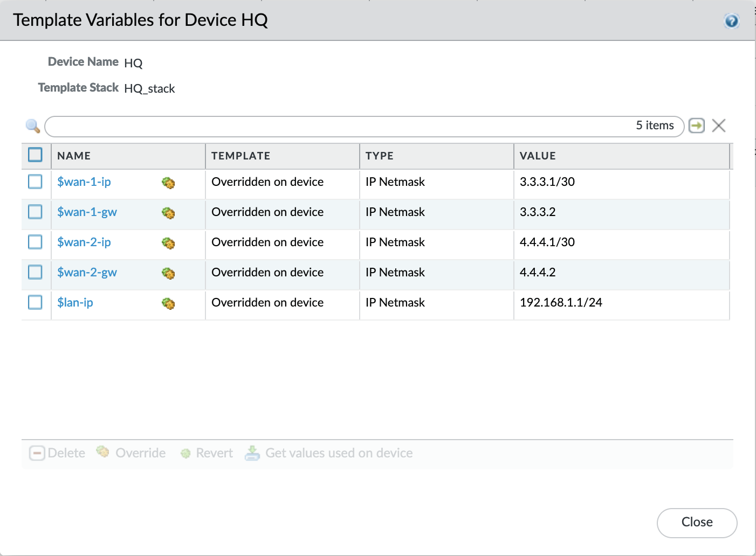The image size is (756, 556).
Task: Sort by the VALUE column header
Action: [538, 156]
